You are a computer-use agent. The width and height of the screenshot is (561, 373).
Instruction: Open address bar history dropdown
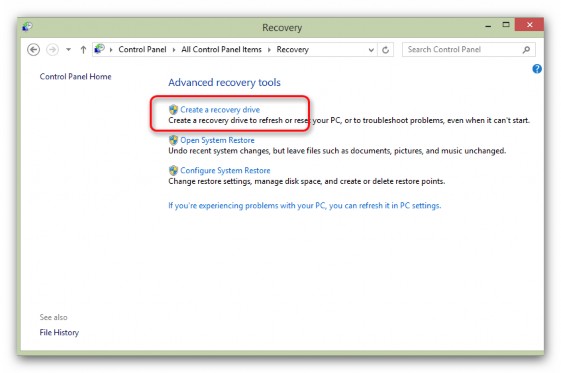click(x=371, y=50)
